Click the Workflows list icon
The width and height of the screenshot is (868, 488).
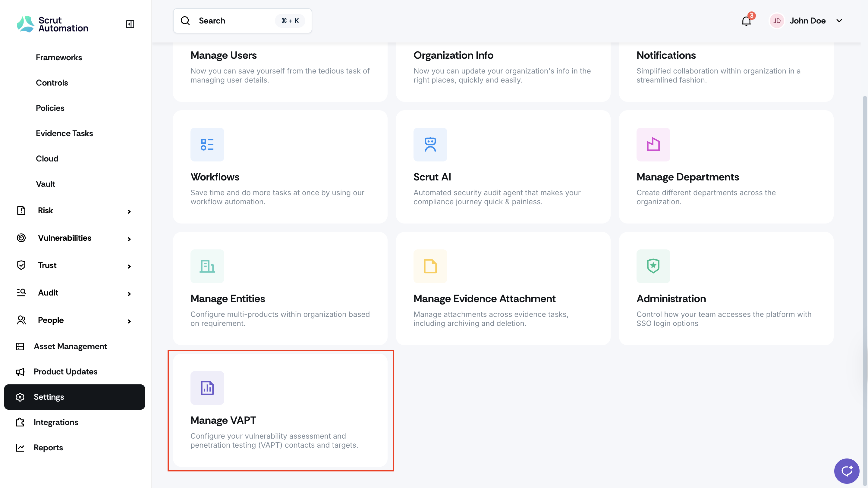coord(207,145)
